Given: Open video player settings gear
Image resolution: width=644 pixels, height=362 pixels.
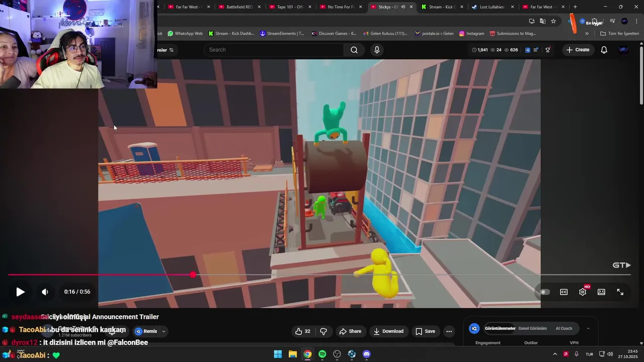Looking at the screenshot, I should pyautogui.click(x=583, y=292).
